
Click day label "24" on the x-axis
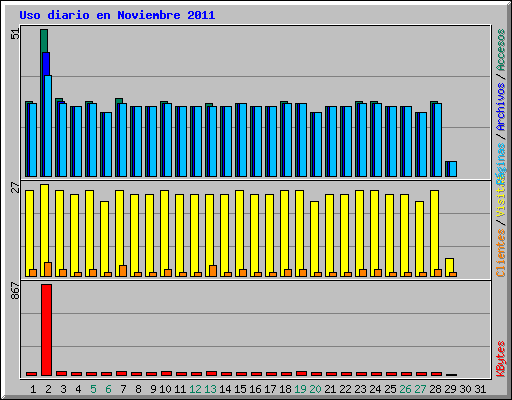[375, 389]
